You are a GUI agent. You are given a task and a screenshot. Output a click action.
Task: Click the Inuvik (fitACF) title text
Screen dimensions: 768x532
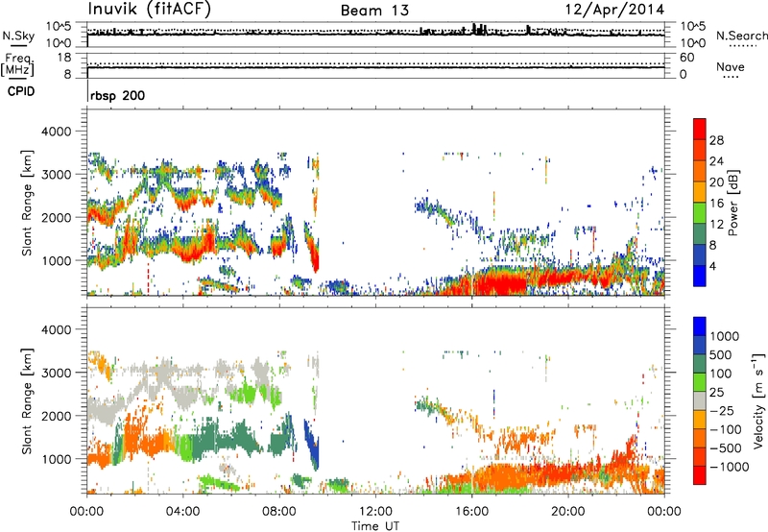pos(150,10)
